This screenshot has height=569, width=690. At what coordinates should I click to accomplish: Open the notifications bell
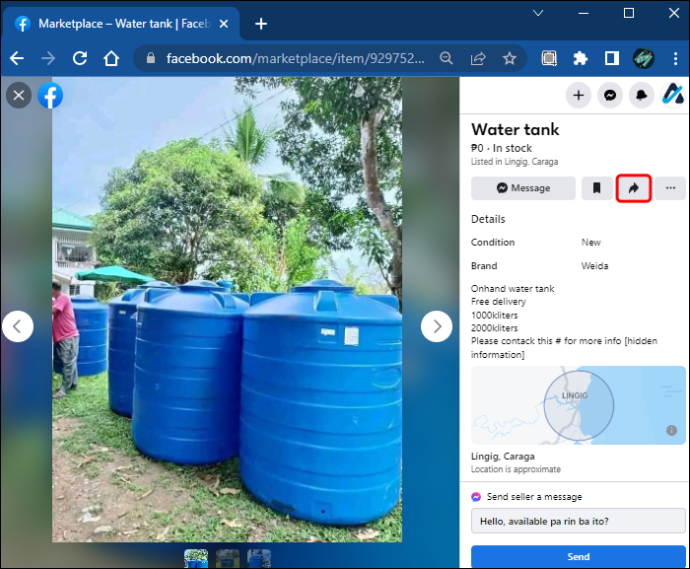(x=640, y=95)
